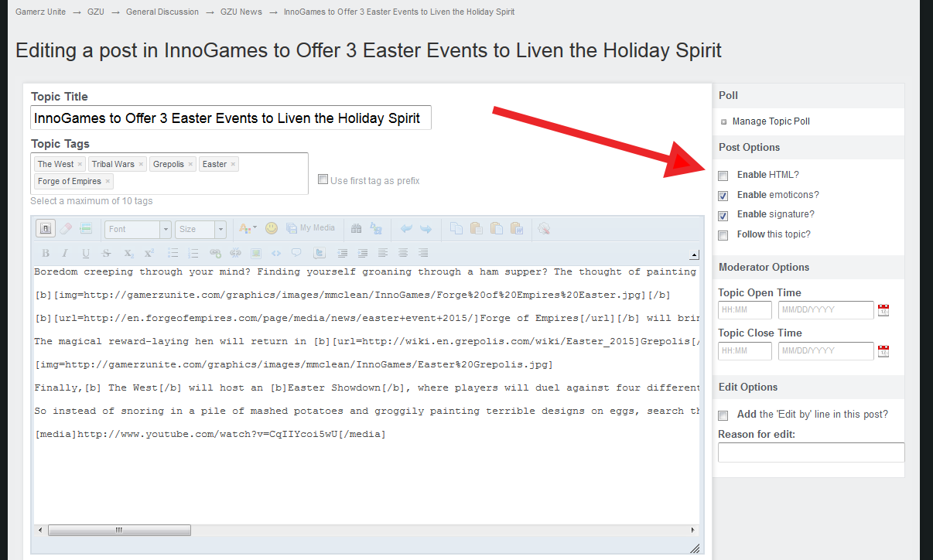Open the InnoGames topic breadcrumb link
Image resolution: width=933 pixels, height=560 pixels.
[399, 12]
